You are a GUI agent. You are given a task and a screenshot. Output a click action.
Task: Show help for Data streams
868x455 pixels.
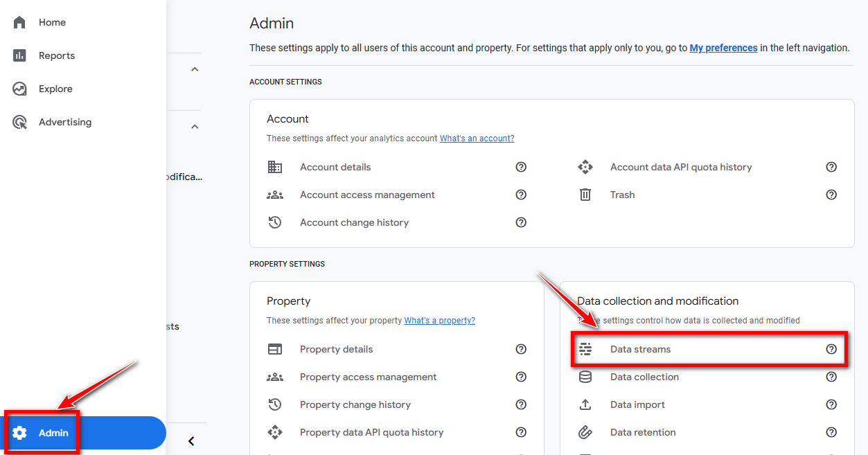pyautogui.click(x=831, y=349)
